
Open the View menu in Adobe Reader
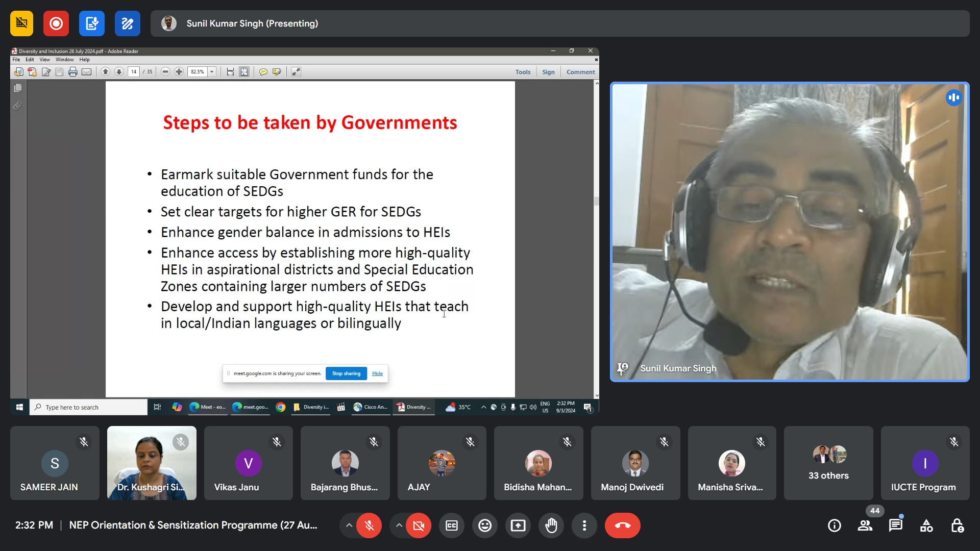[x=44, y=60]
